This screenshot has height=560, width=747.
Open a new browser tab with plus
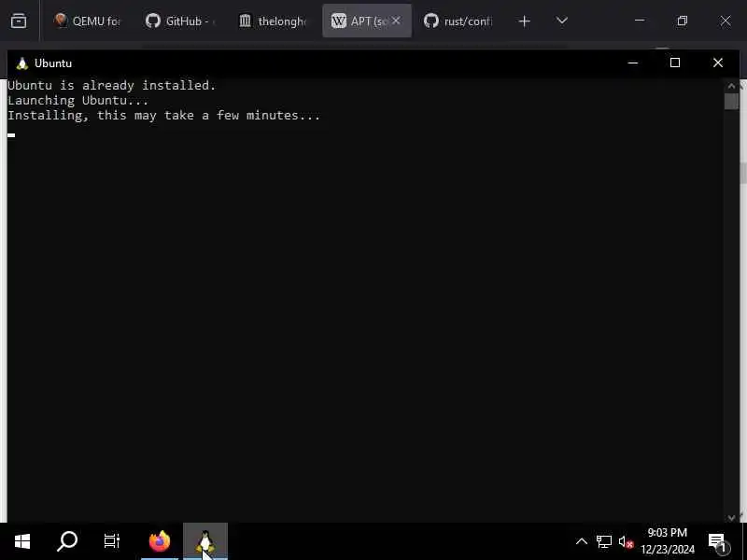pyautogui.click(x=524, y=21)
